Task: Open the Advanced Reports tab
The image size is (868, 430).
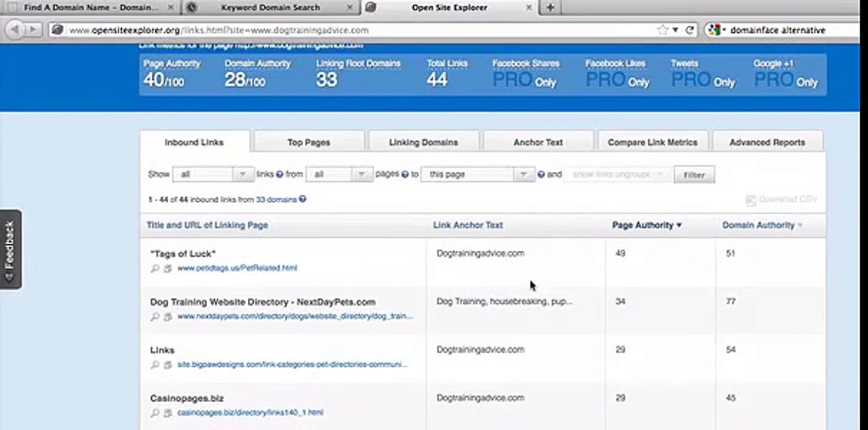Action: pos(767,142)
